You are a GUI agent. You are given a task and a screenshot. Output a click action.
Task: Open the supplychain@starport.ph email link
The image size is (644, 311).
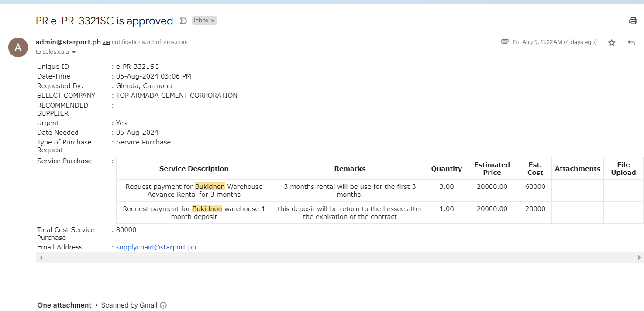pos(156,247)
